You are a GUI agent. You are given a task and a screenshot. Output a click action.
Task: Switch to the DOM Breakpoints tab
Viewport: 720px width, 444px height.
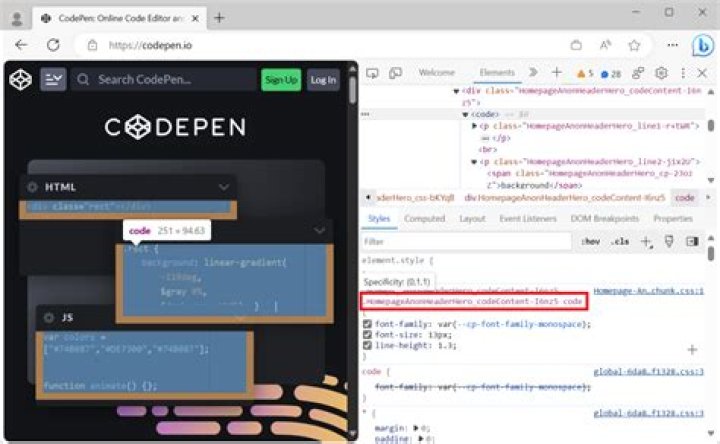point(605,219)
